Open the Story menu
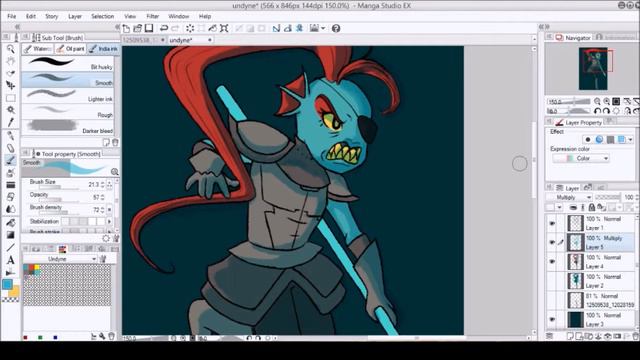This screenshot has height=360, width=640. click(x=51, y=16)
